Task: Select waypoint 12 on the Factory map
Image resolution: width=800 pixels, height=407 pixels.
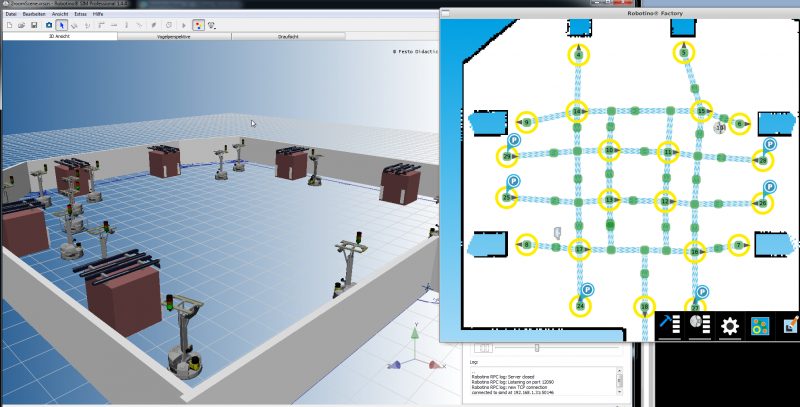Action: pyautogui.click(x=665, y=201)
